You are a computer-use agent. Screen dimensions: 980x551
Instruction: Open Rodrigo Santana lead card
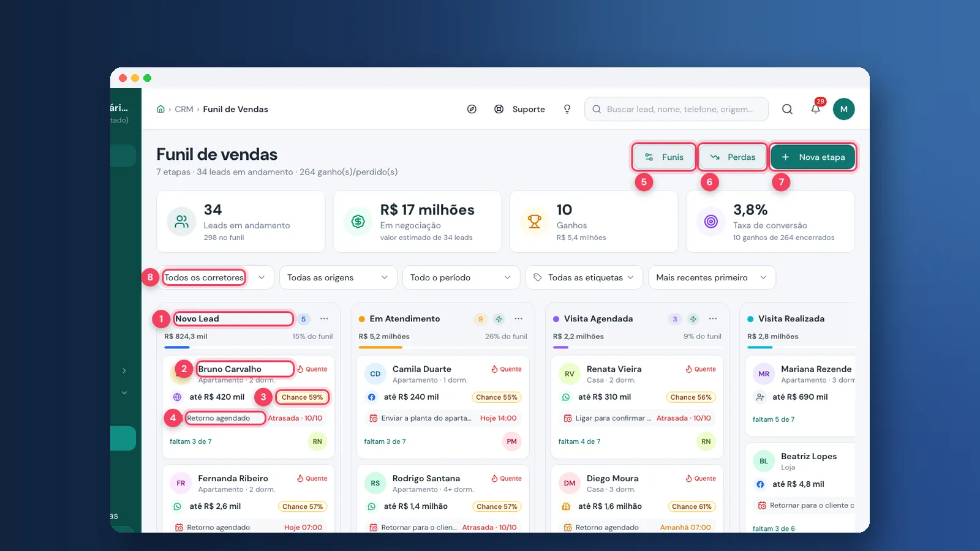click(443, 499)
